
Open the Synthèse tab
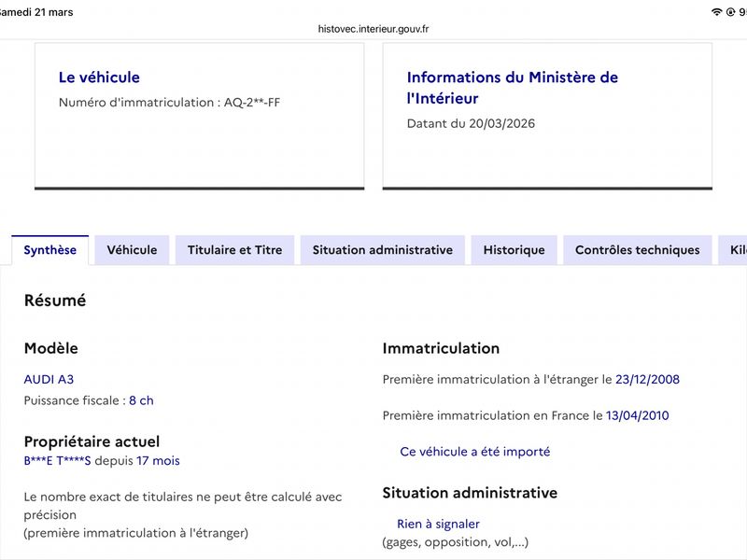coord(50,250)
